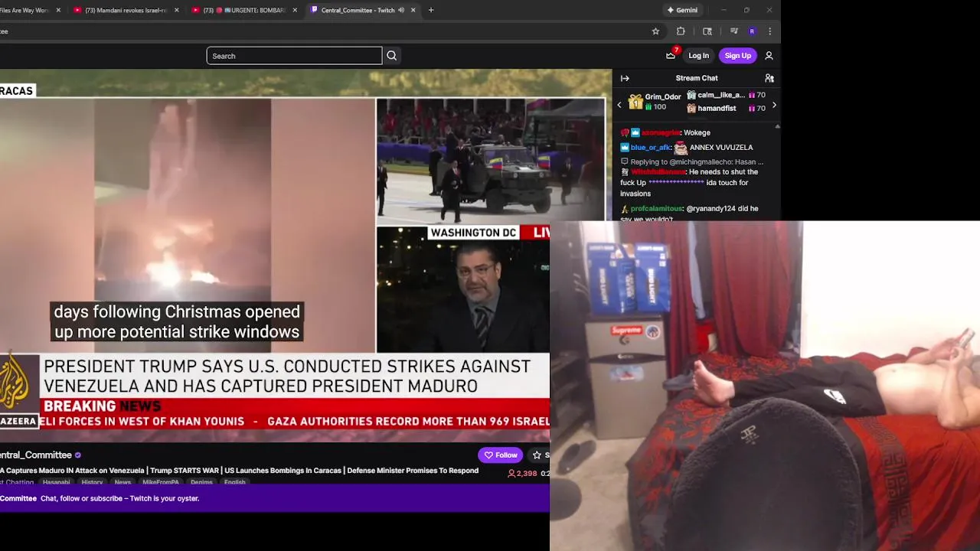The image size is (980, 551).
Task: Select the History stream tag
Action: tap(92, 482)
